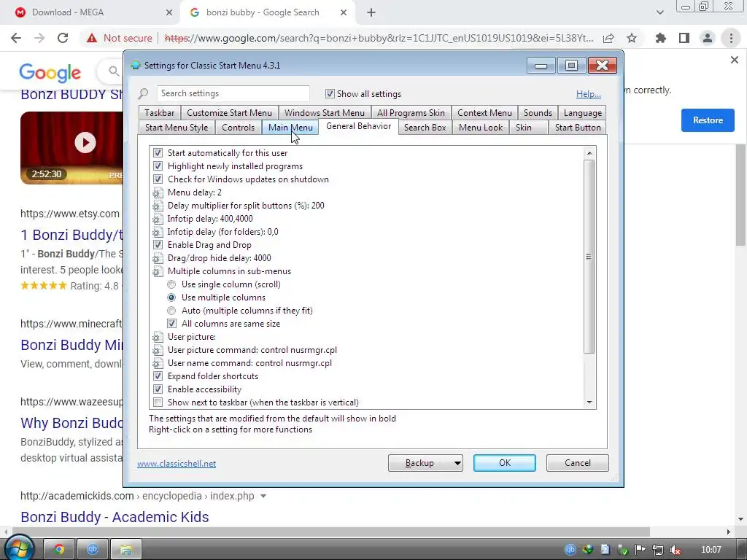Uncheck Show all settings
The image size is (747, 560).
coord(330,94)
